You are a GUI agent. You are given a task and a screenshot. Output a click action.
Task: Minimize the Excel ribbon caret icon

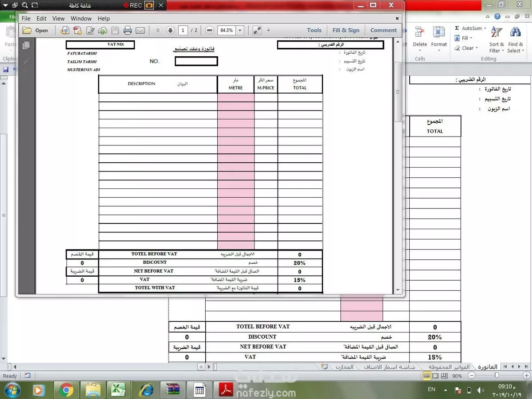[488, 16]
